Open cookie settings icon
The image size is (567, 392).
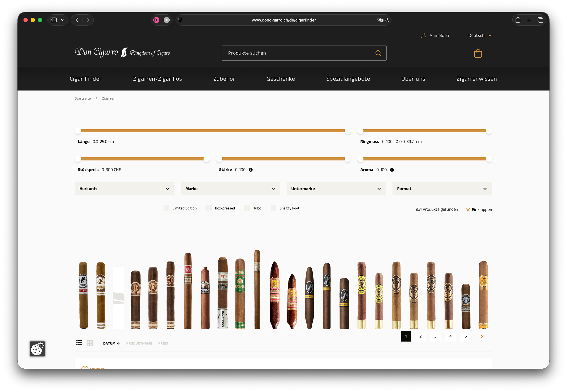37,349
